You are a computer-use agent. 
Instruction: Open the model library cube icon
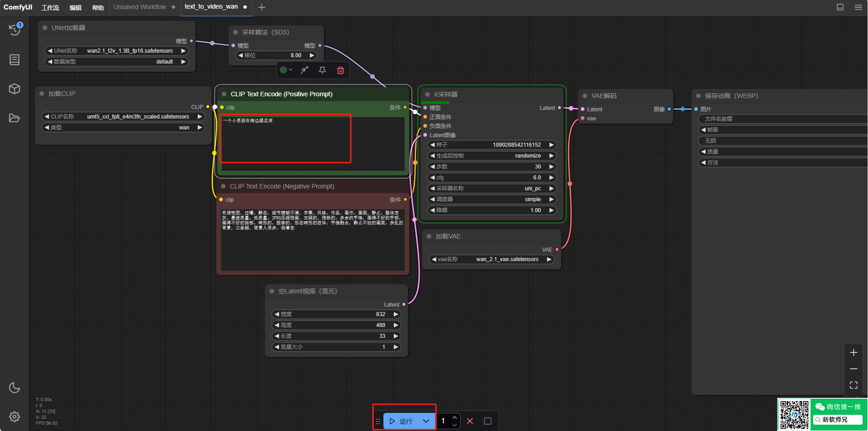point(15,89)
